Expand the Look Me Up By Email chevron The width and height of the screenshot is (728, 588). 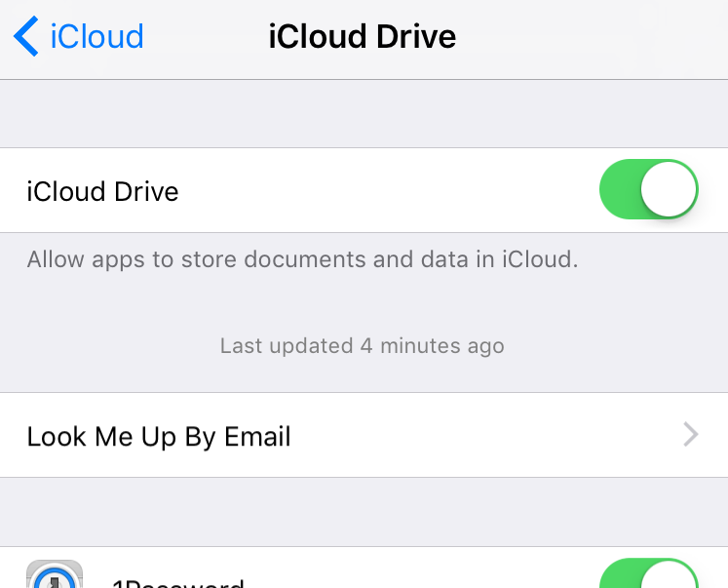point(691,435)
